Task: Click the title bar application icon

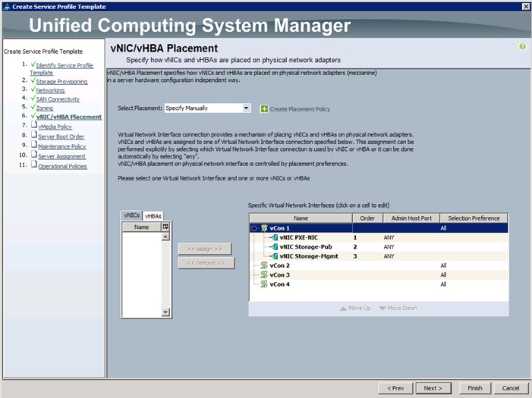Action: [6, 6]
